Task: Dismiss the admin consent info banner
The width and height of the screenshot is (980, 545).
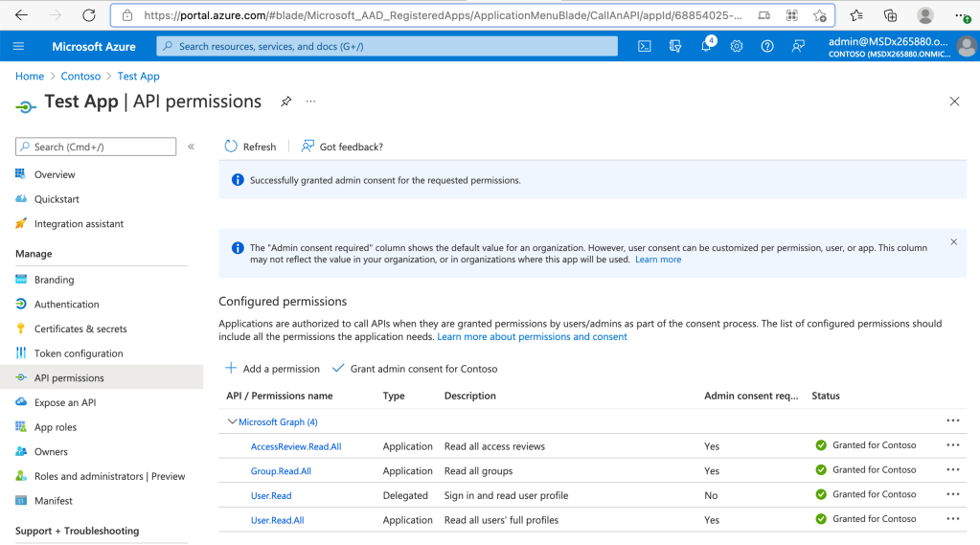Action: [953, 242]
